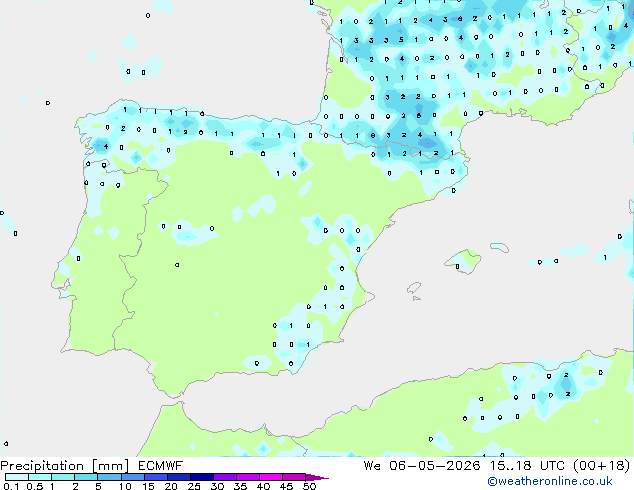Click the 1–2 mm legend color swatch
The width and height of the screenshot is (634, 490).
63,477
